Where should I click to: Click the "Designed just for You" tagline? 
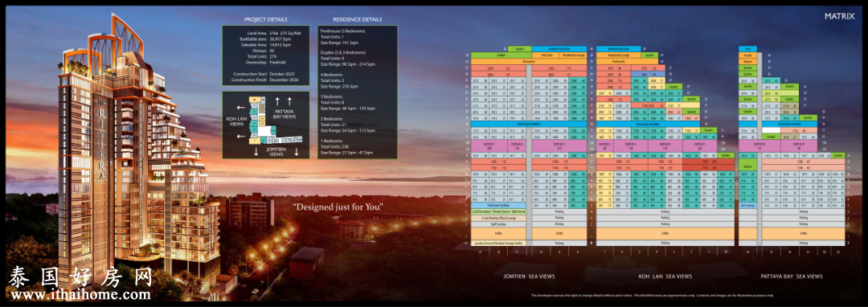338,208
